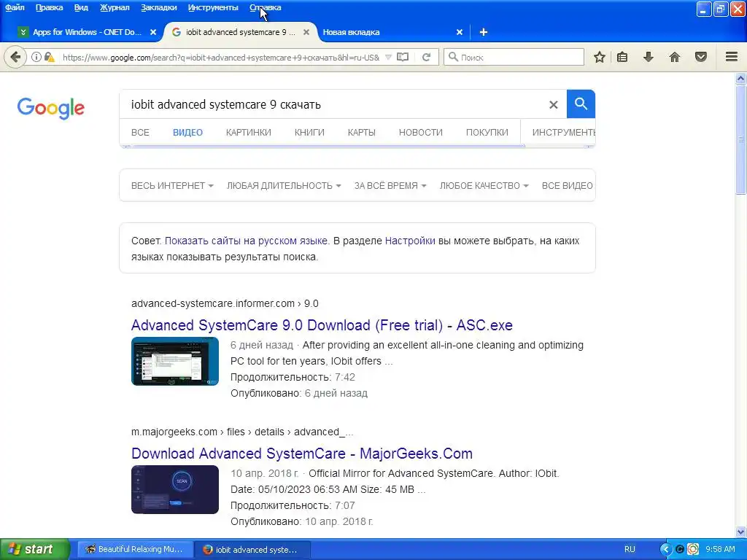The height and width of the screenshot is (560, 747).
Task: Select the КНИГИ results tab
Action: pyautogui.click(x=309, y=133)
